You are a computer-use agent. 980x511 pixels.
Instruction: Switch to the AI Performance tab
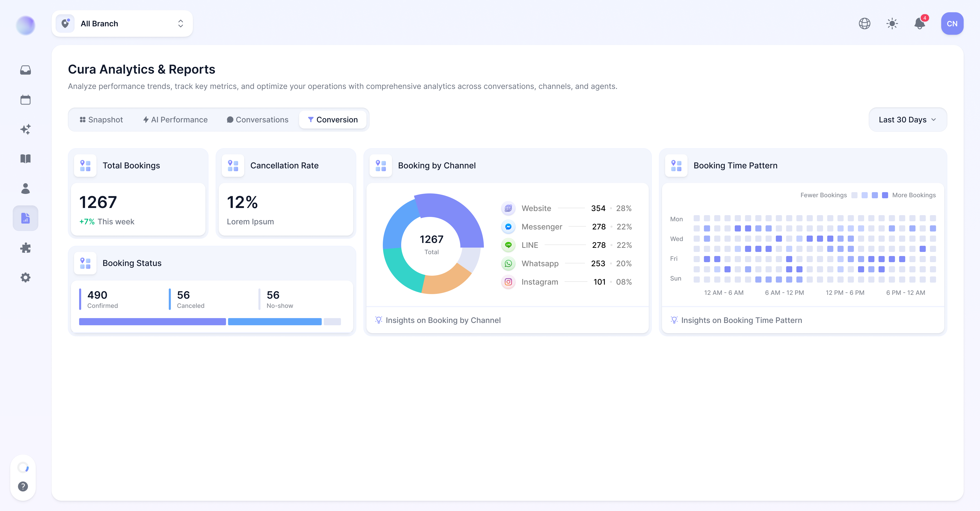[x=175, y=120]
